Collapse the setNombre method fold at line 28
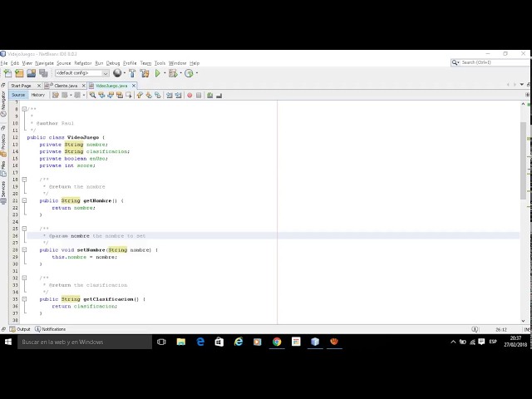 tap(24, 249)
